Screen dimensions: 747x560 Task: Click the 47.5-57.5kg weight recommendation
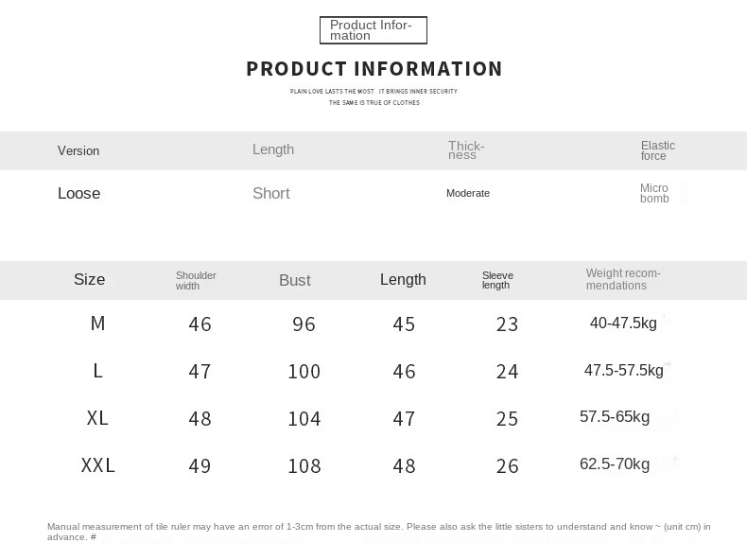point(623,371)
